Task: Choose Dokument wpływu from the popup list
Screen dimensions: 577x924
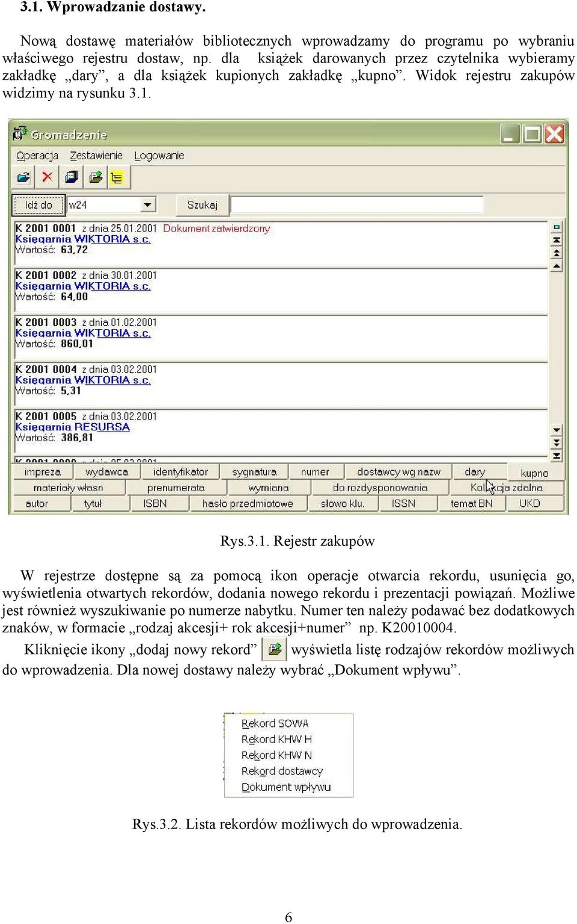Action: pos(286,787)
